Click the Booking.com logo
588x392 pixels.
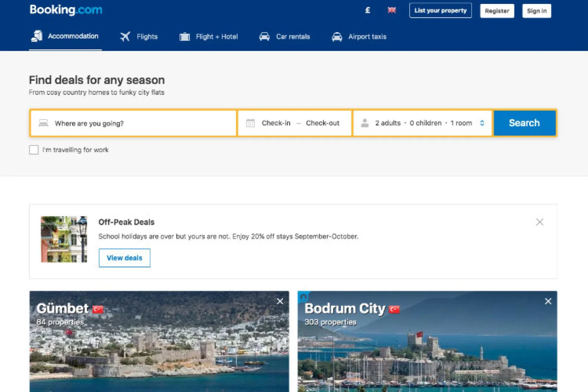tap(66, 10)
